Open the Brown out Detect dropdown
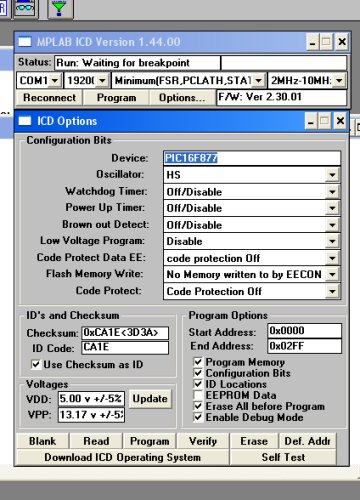 (x=332, y=225)
